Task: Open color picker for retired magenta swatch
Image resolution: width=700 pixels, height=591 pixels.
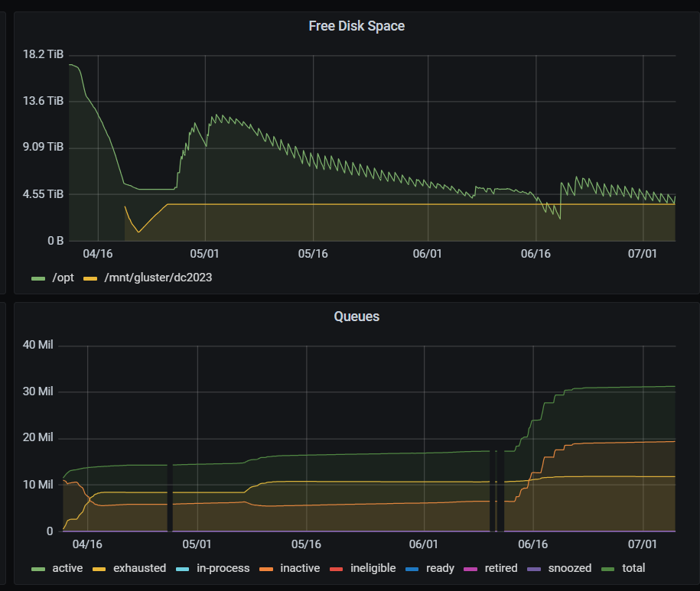Action: coord(470,569)
